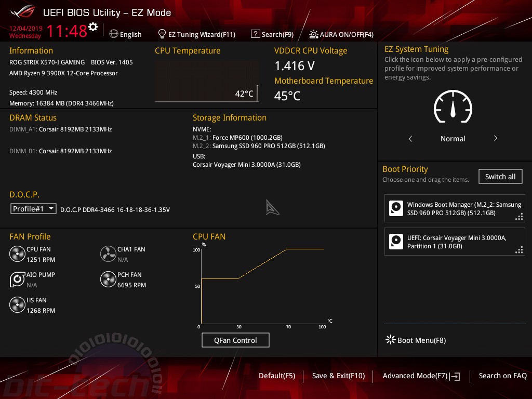Select UEFI Corsair Voyager Mini boot entry
The height and width of the screenshot is (399, 532).
[455, 242]
